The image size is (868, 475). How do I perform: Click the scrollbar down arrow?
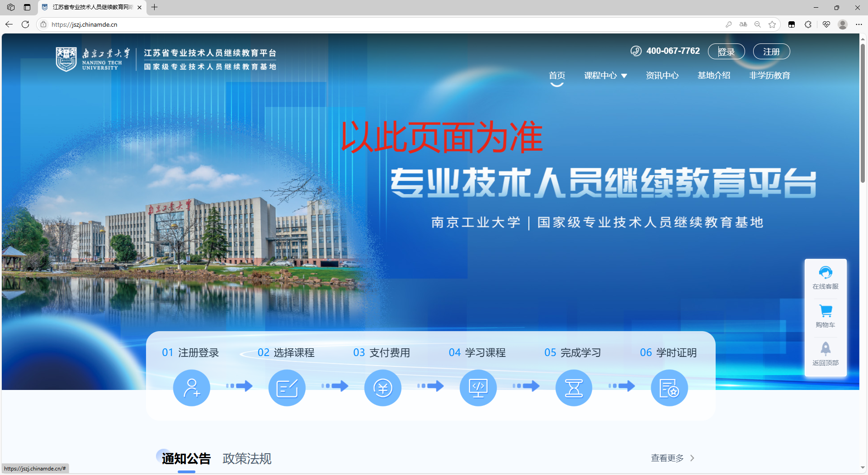[x=863, y=468]
